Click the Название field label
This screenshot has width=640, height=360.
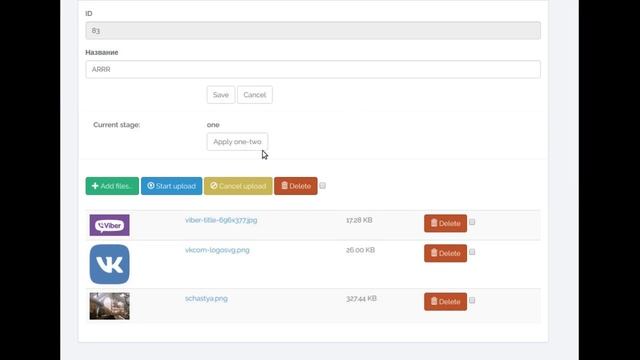tap(102, 52)
